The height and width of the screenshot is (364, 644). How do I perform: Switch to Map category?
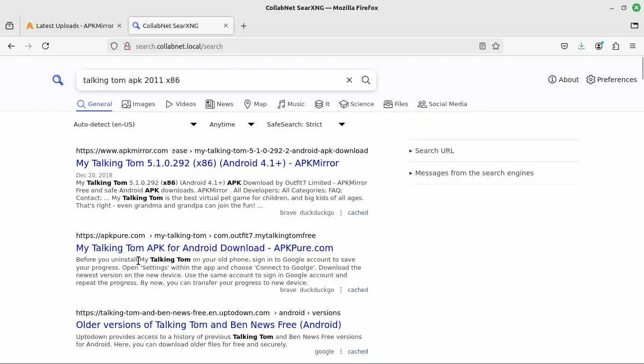pyautogui.click(x=255, y=104)
